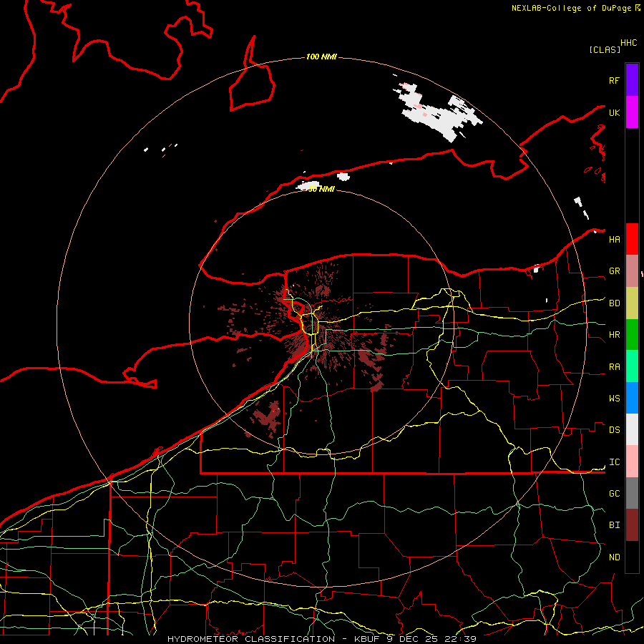Click the blue WS legend swatch

(632, 398)
